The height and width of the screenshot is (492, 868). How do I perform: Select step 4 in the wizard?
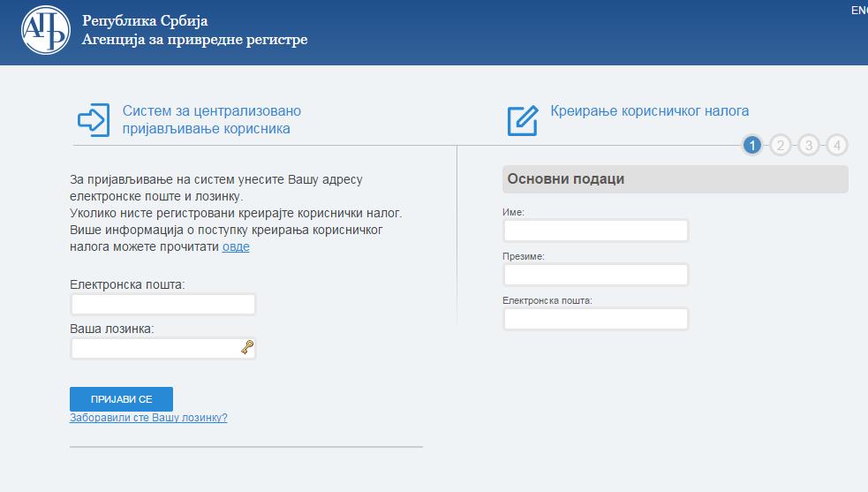point(837,145)
